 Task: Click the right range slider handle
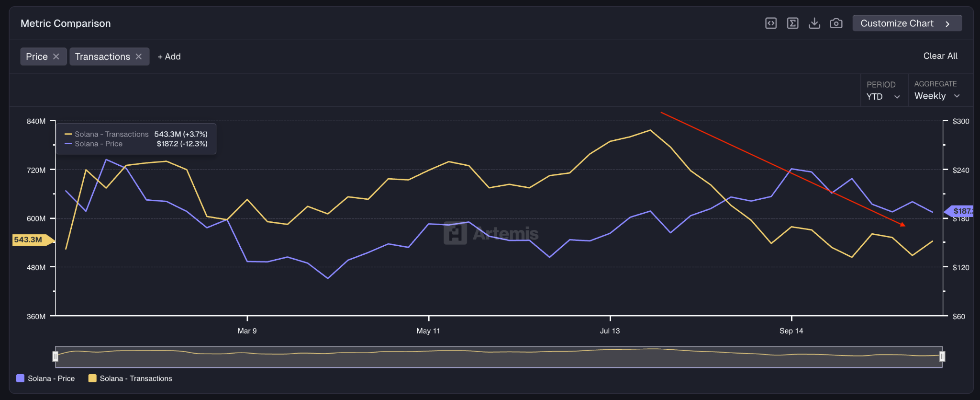[x=942, y=356]
